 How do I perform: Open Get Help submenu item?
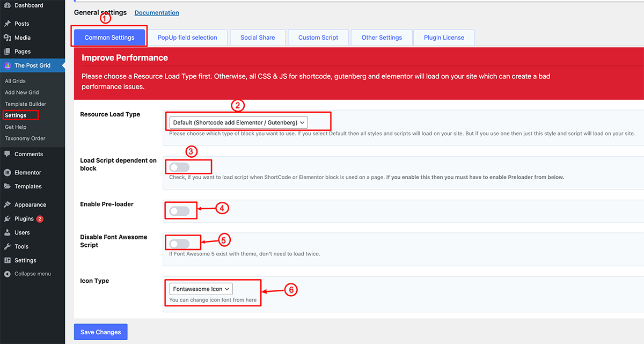16,127
